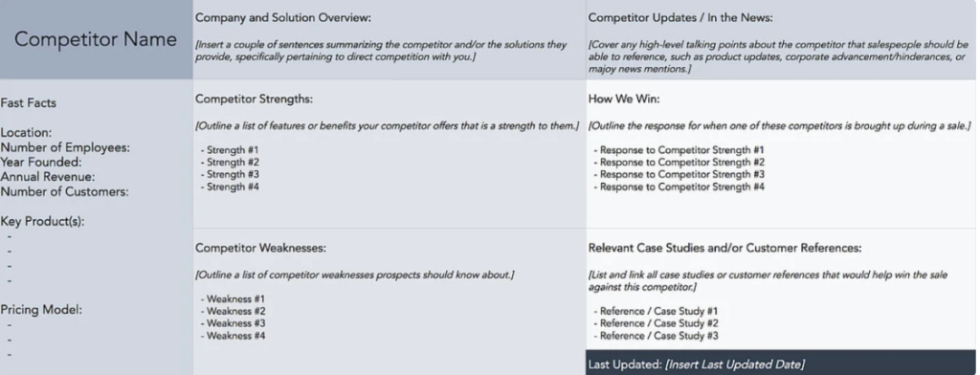Select Response to Competitor Strength #3

(679, 174)
